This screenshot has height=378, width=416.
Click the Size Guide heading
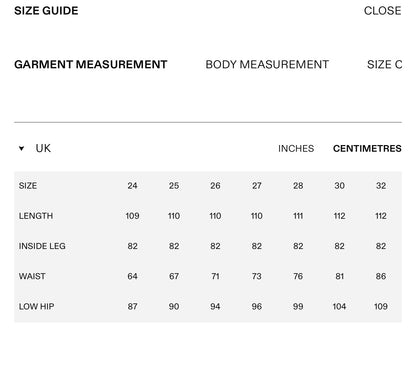tap(46, 11)
